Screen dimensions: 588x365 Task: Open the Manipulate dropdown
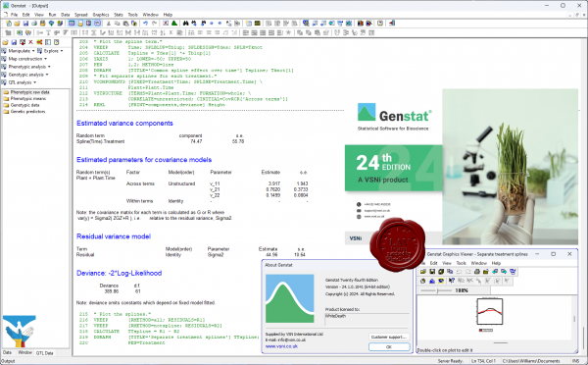pos(19,51)
